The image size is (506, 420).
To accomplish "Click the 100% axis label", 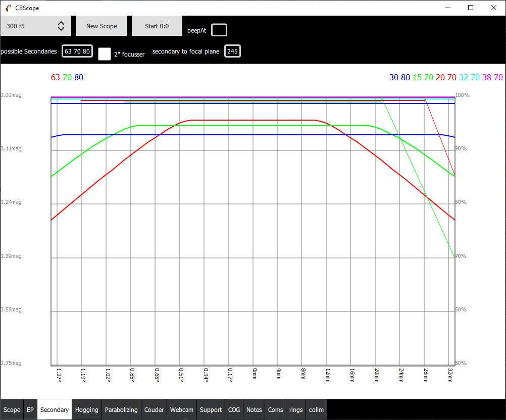I will click(462, 95).
